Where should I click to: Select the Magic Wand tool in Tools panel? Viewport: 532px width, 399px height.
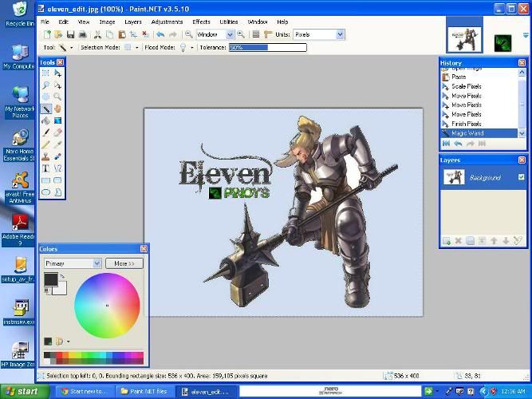pos(45,109)
